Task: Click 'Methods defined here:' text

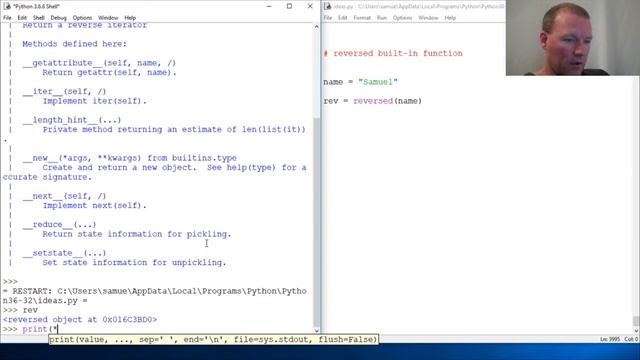Action: tap(74, 44)
